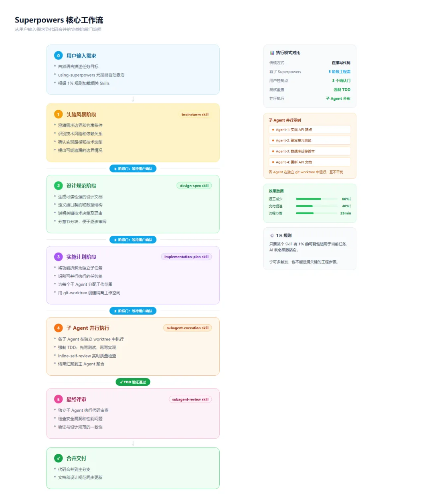This screenshot has width=433, height=504.
Task: Click the value 强制 TDD
Action: pyautogui.click(x=342, y=90)
